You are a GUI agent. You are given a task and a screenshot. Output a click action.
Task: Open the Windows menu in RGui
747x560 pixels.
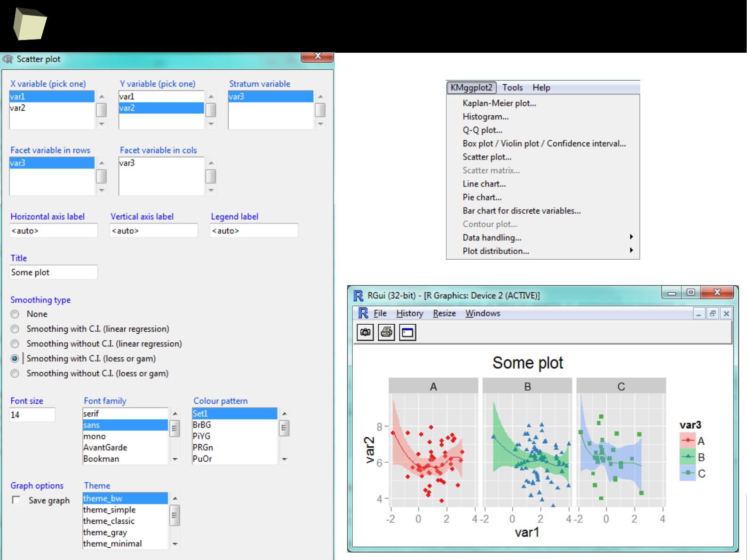(483, 313)
